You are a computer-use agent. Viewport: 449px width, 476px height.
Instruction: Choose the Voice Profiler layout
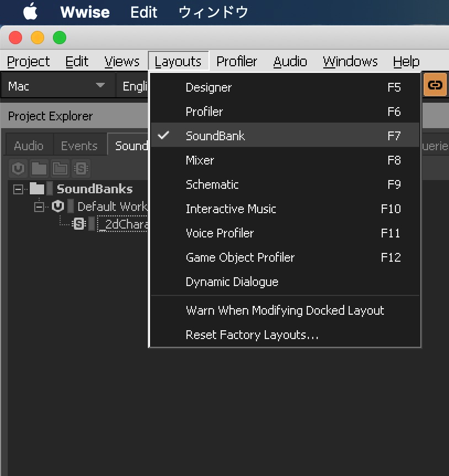point(285,233)
